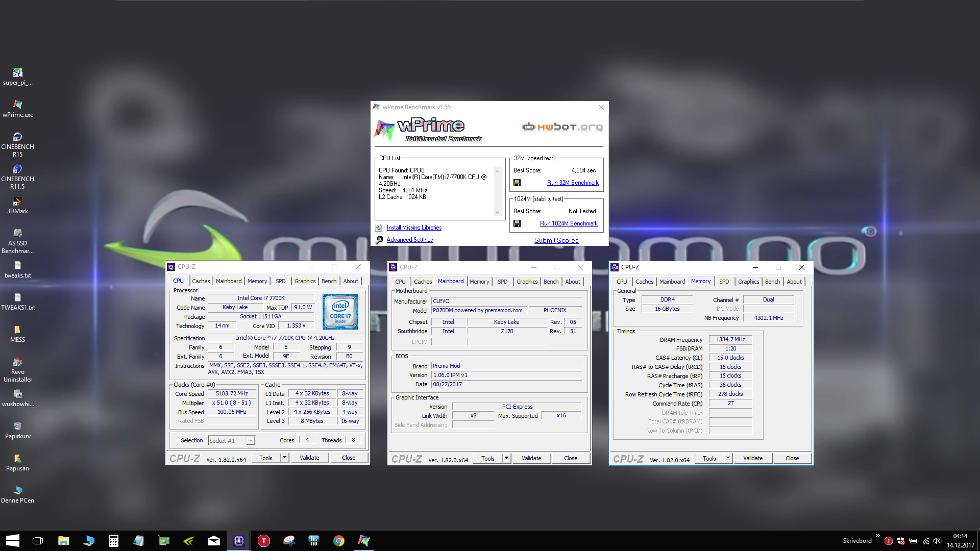Viewport: 980px width, 551px height.
Task: Click the Run 32M Benchmark link
Action: [x=573, y=183]
